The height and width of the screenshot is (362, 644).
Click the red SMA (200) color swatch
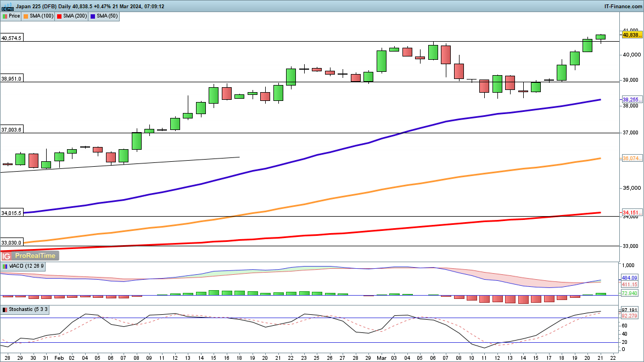point(59,16)
